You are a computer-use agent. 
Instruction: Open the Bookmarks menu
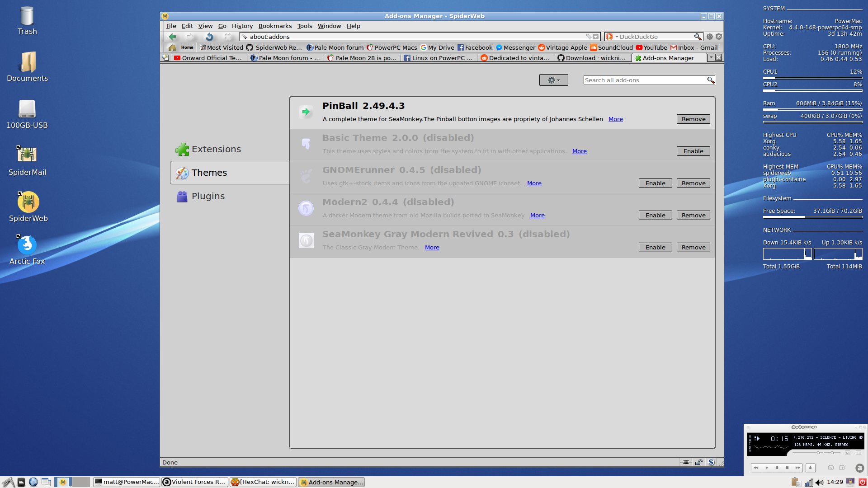pyautogui.click(x=275, y=26)
